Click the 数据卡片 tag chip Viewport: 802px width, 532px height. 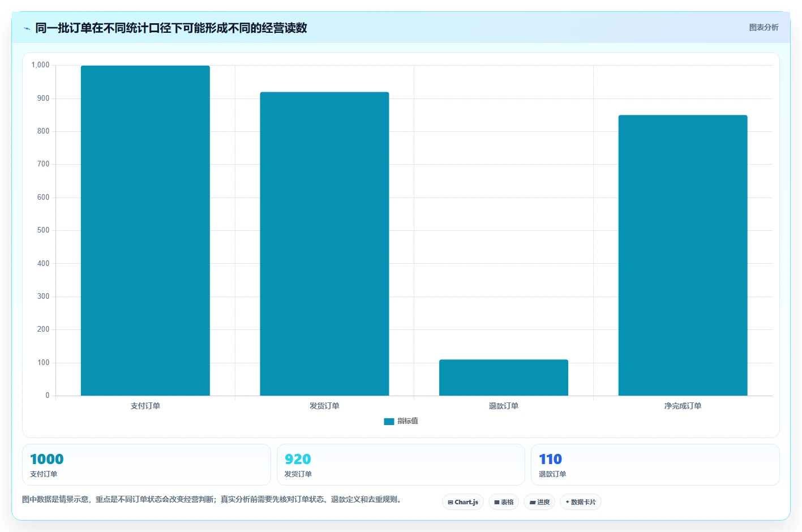tap(580, 502)
